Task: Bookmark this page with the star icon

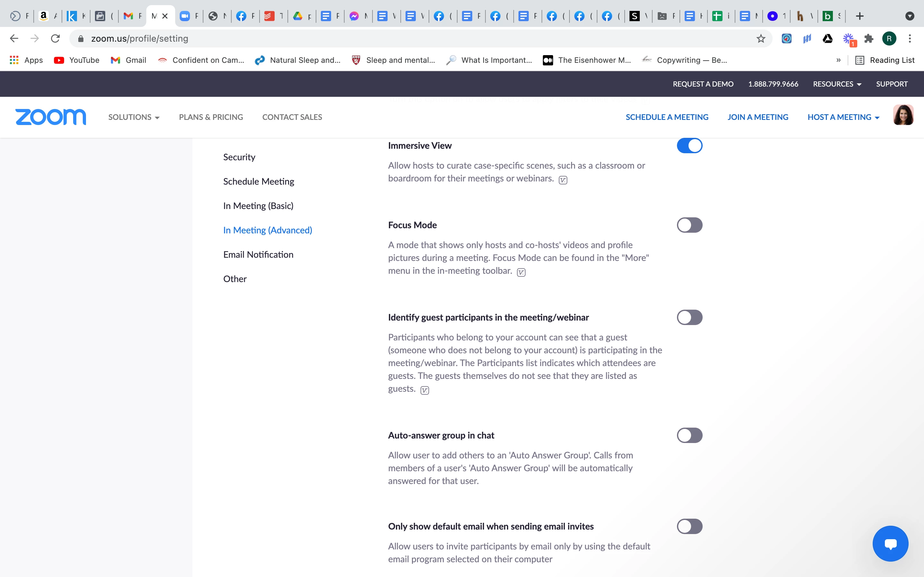Action: pyautogui.click(x=761, y=38)
